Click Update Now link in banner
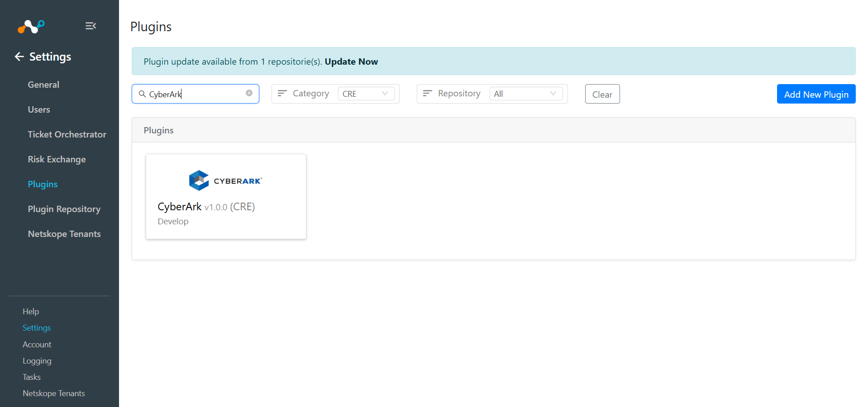The height and width of the screenshot is (407, 868). click(351, 62)
